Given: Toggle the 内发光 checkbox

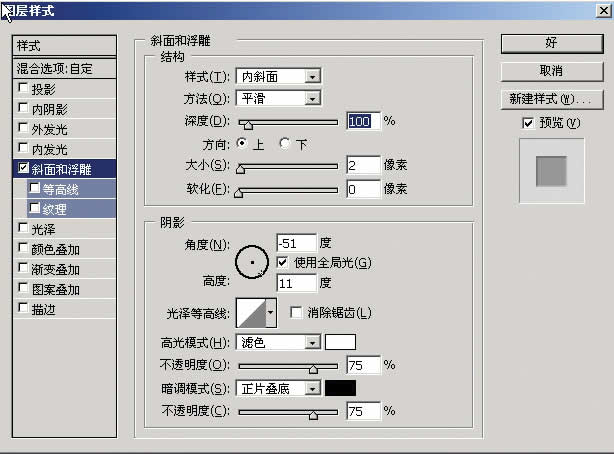Looking at the screenshot, I should [x=23, y=148].
